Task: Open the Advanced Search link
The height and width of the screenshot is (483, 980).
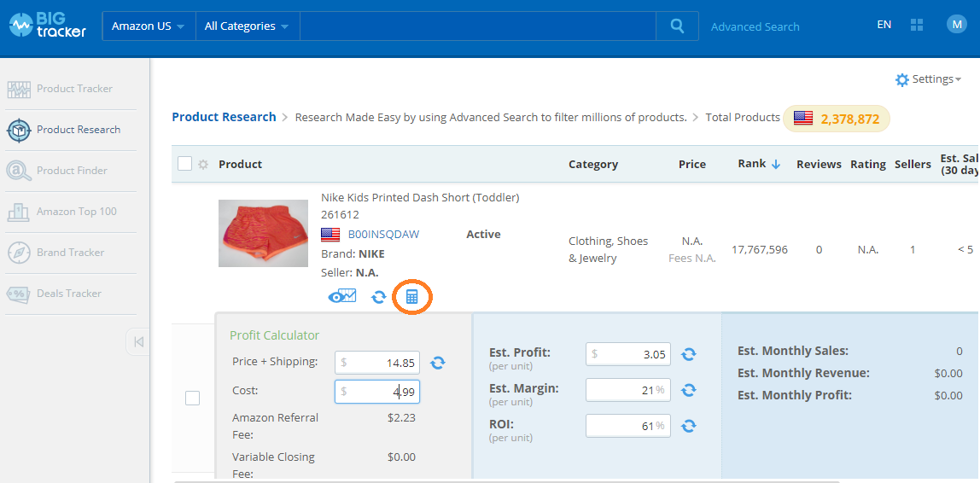Action: tap(755, 26)
